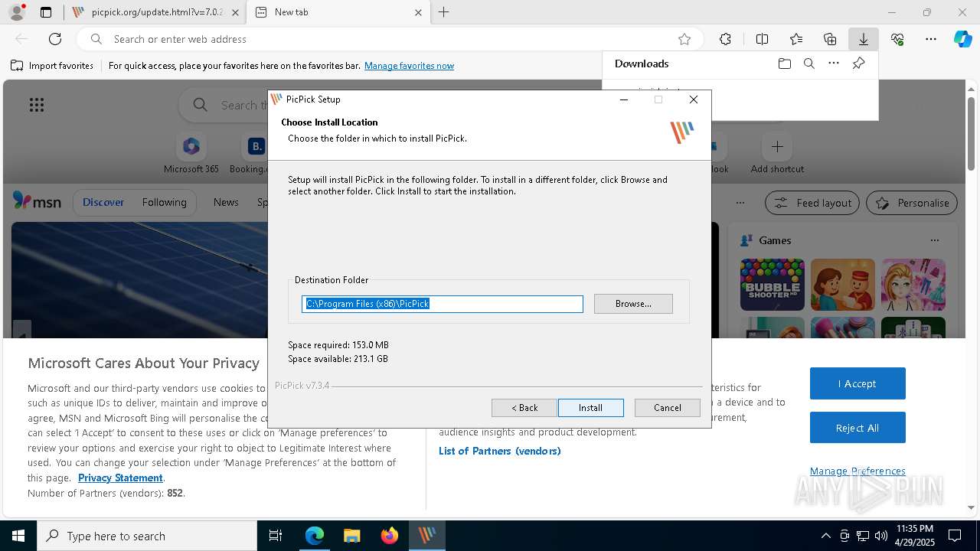Go back with the < Back button
This screenshot has height=551, width=980.
524,408
